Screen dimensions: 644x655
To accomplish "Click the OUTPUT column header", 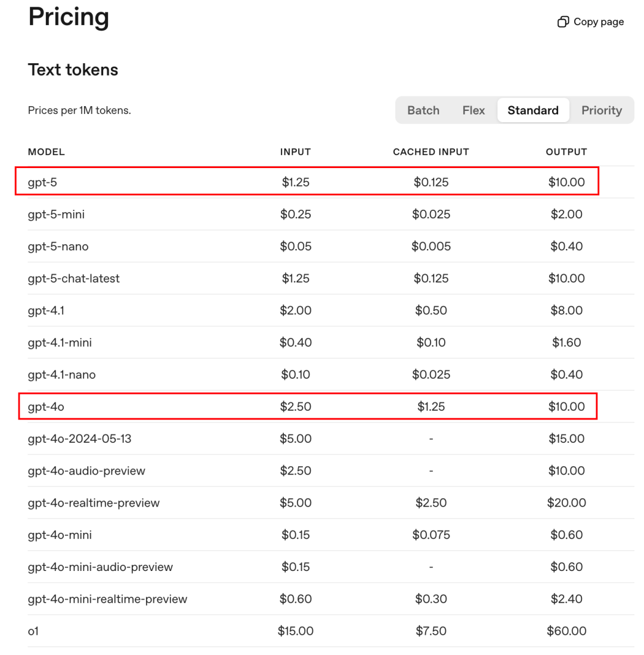I will [x=566, y=152].
